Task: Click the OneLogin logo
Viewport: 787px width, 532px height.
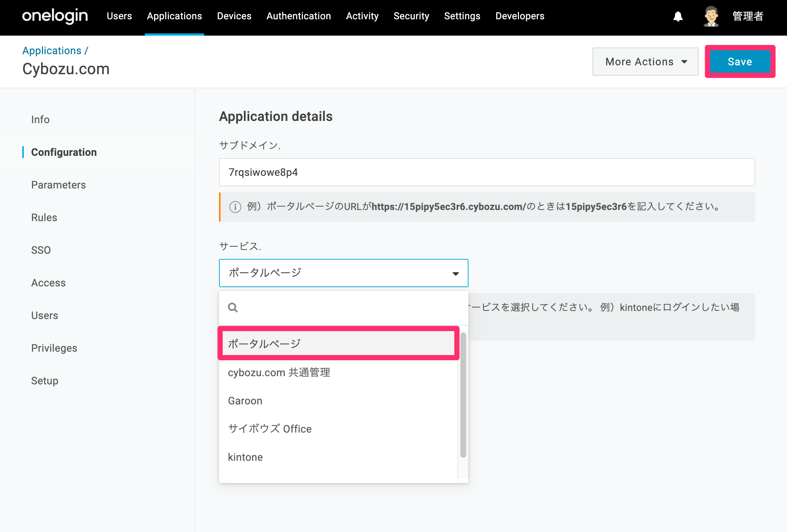Action: point(55,16)
